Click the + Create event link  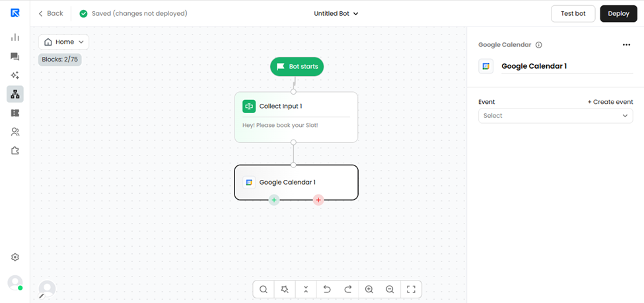[610, 102]
